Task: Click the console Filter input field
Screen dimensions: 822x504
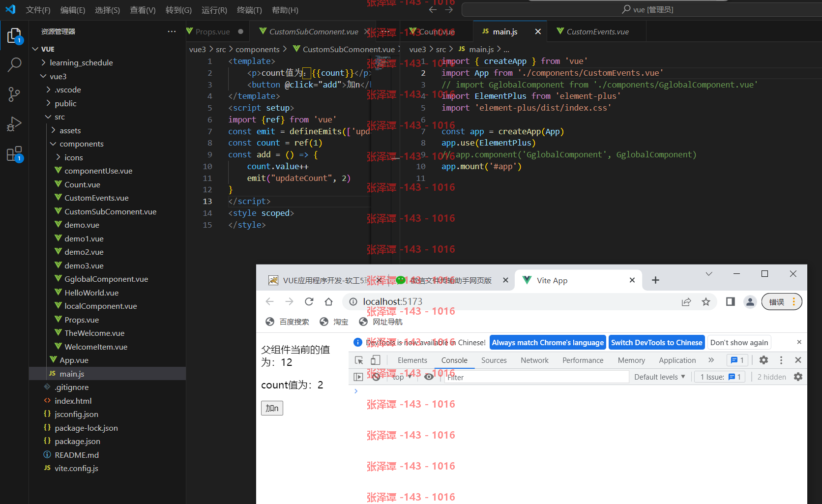Action: (537, 377)
